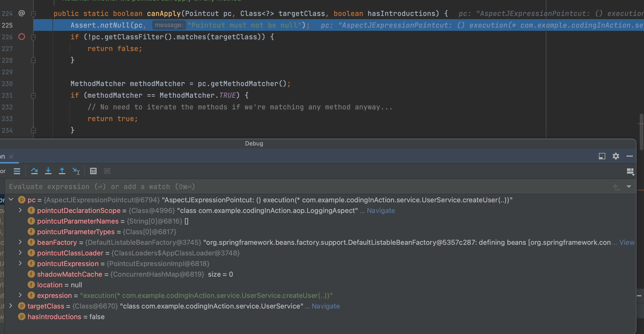Click the Step Over debugger icon
The width and height of the screenshot is (644, 334).
coord(34,171)
